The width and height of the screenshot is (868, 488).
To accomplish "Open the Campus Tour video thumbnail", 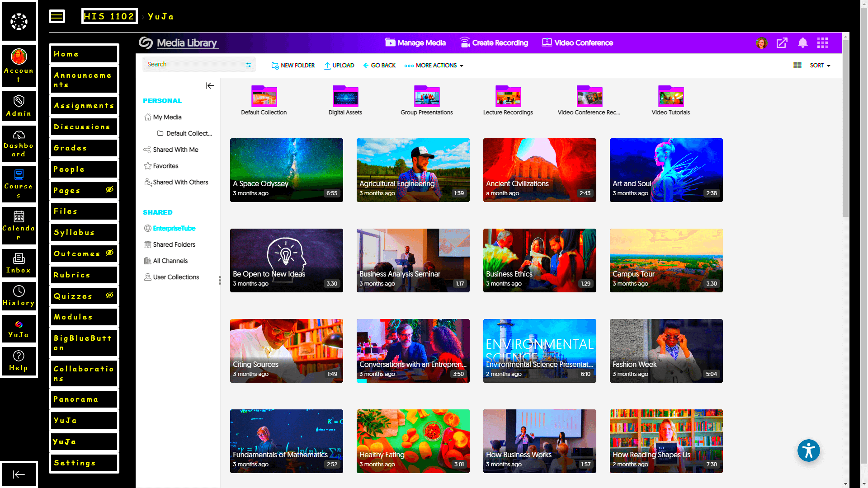I will 666,260.
